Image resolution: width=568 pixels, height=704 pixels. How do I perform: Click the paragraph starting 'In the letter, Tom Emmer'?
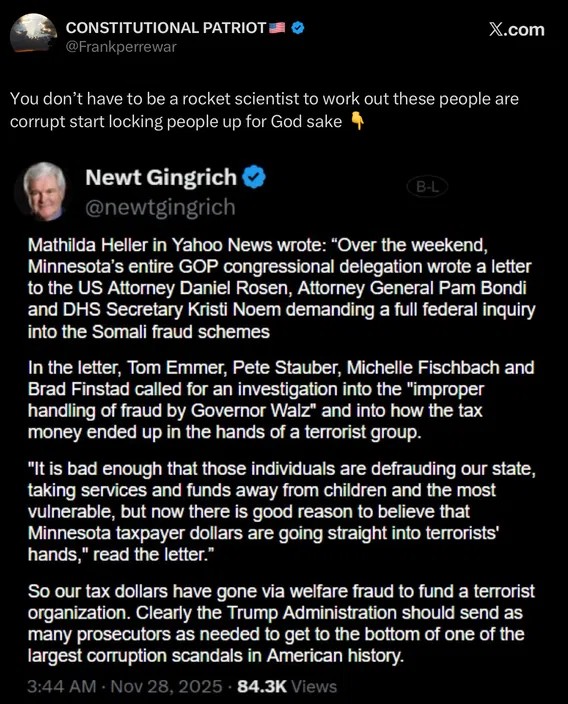click(281, 400)
